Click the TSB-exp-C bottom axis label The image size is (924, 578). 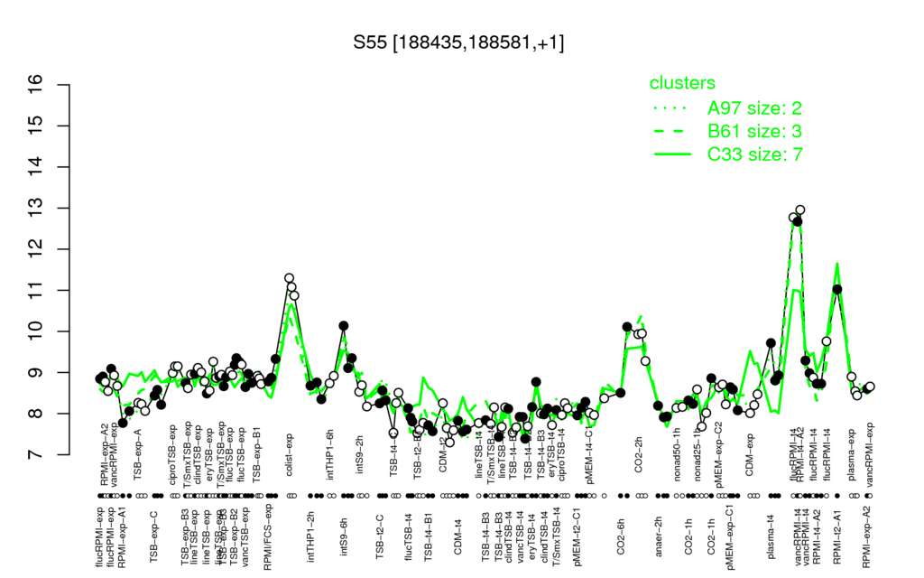(153, 535)
